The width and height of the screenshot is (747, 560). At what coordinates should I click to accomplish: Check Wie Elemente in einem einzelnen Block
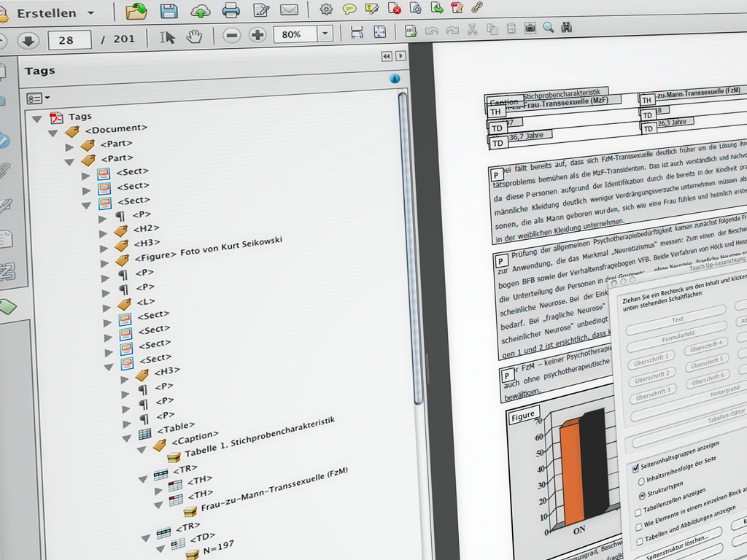(x=638, y=527)
